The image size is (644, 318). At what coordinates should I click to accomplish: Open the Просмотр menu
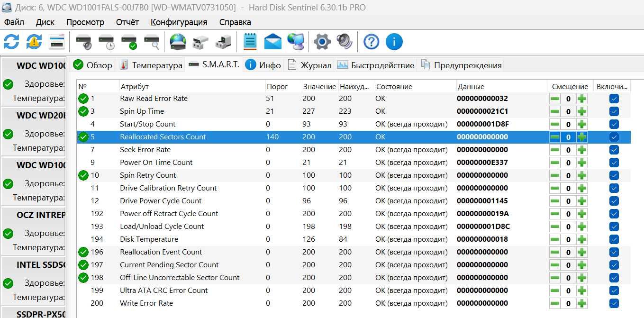point(85,22)
